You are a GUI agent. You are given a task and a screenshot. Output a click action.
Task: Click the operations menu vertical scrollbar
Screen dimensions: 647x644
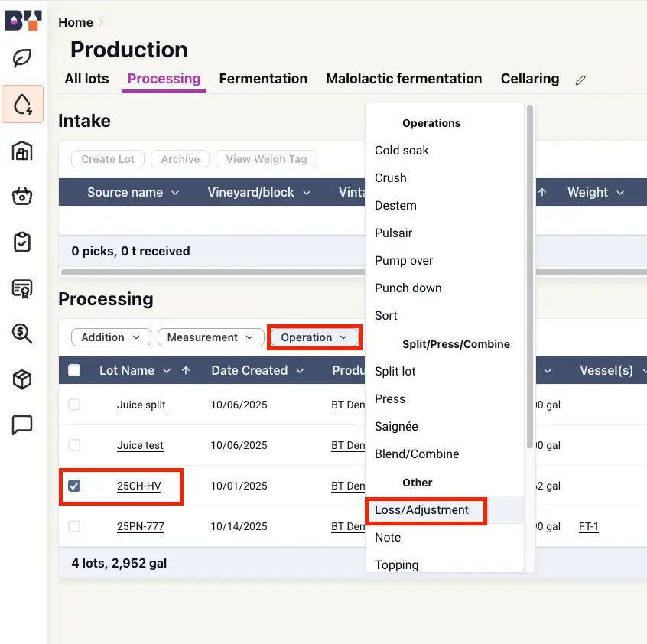coord(528,275)
